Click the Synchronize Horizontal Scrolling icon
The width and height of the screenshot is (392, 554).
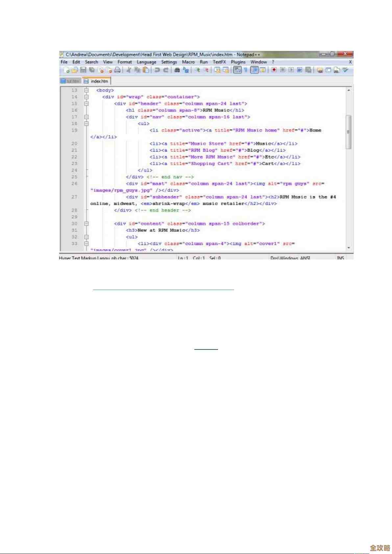pyautogui.click(x=226, y=70)
